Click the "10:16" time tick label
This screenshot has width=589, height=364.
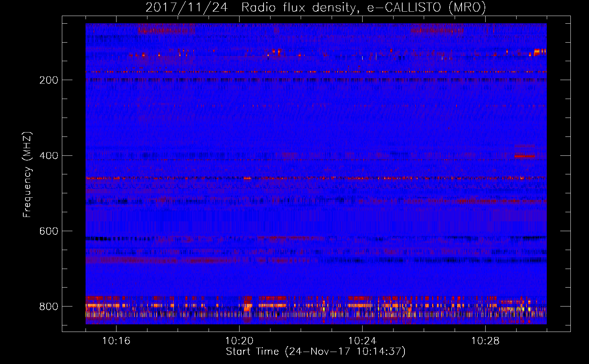click(x=116, y=341)
